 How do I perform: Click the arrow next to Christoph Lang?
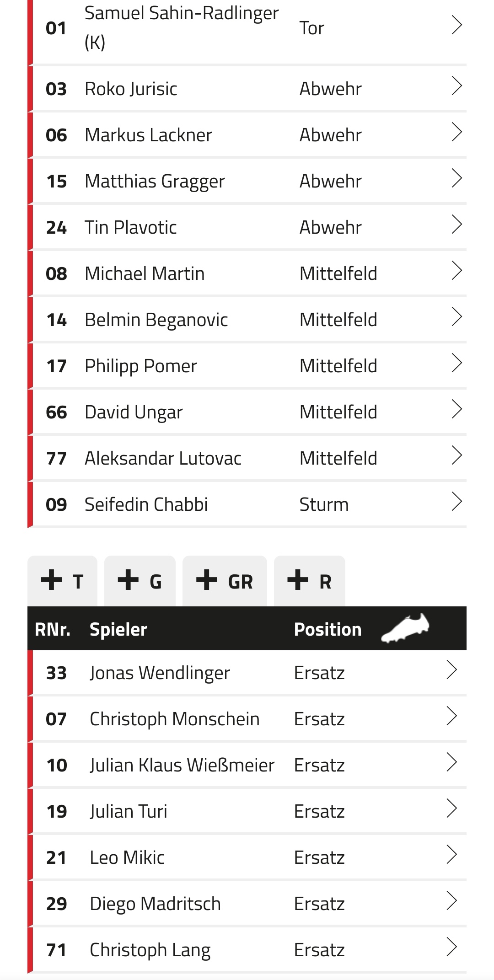(451, 947)
